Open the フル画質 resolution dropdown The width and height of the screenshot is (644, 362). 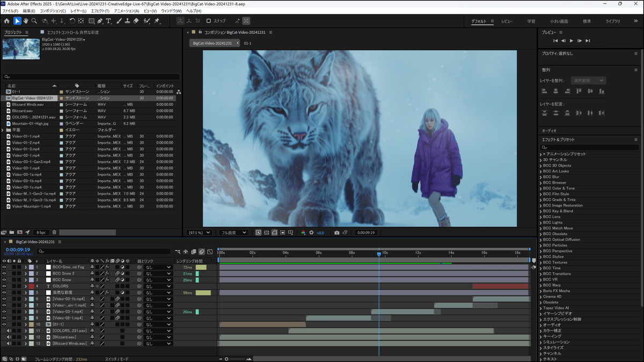click(x=233, y=233)
